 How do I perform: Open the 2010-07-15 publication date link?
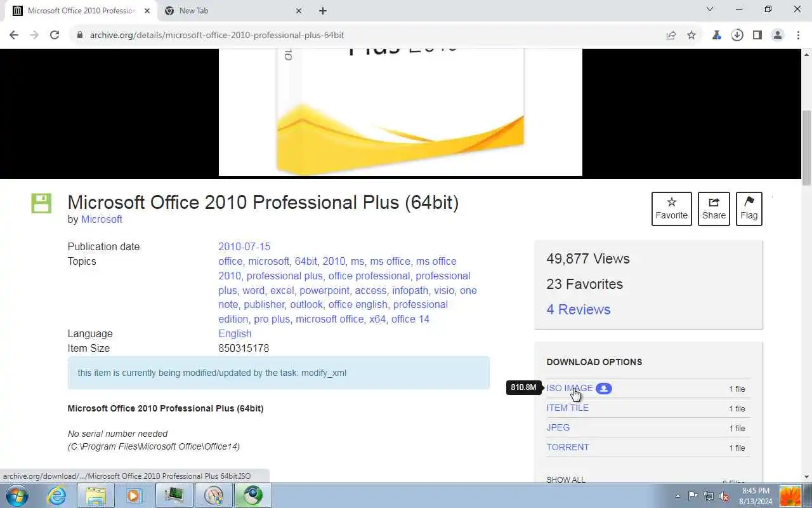point(244,246)
